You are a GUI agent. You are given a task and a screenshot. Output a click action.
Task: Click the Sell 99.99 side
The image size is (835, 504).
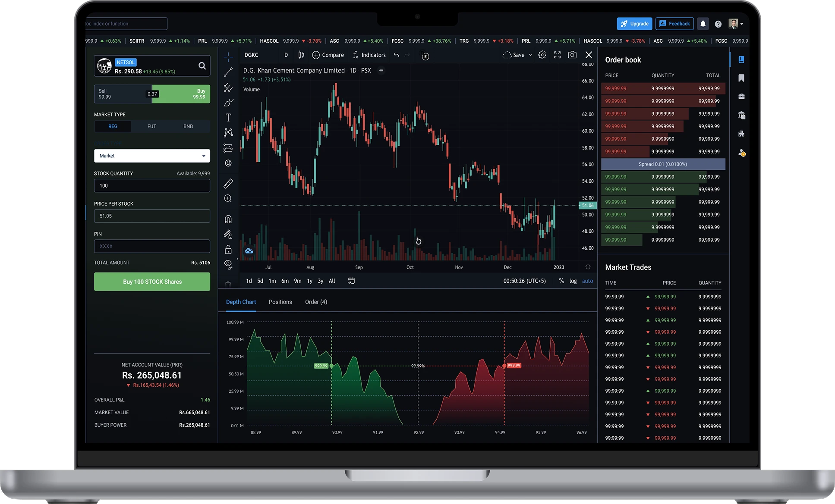click(123, 94)
